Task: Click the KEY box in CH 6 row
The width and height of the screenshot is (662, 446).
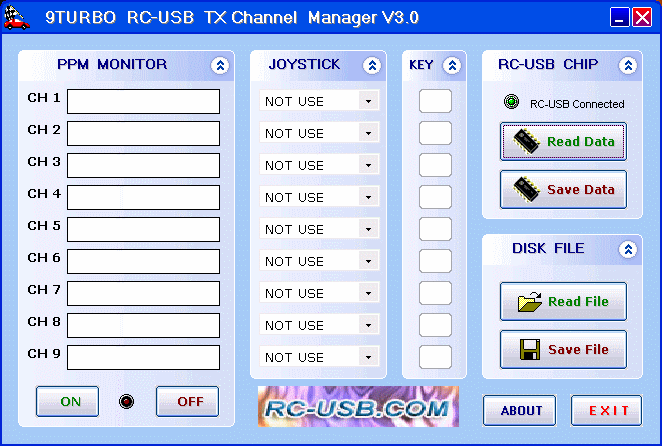Action: click(x=435, y=261)
